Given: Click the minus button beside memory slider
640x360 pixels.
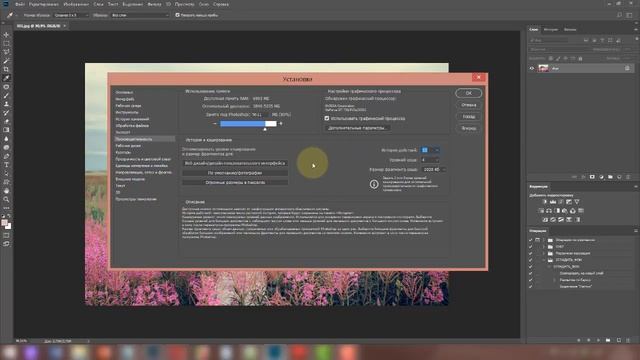Looking at the screenshot, I should (x=215, y=123).
